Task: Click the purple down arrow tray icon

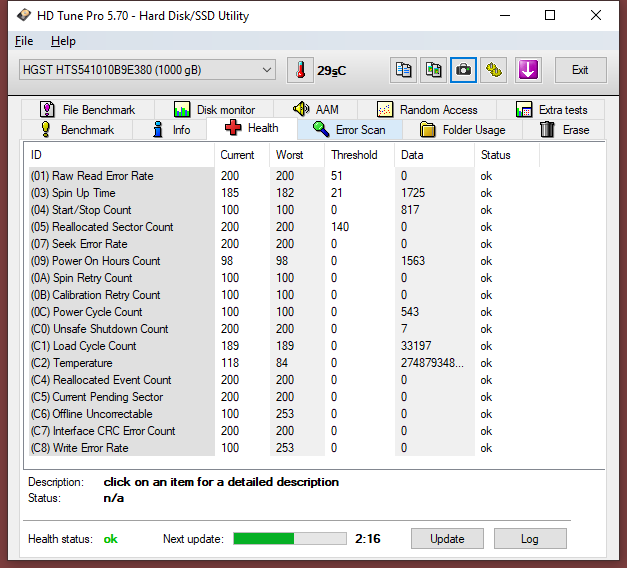Action: click(x=528, y=70)
